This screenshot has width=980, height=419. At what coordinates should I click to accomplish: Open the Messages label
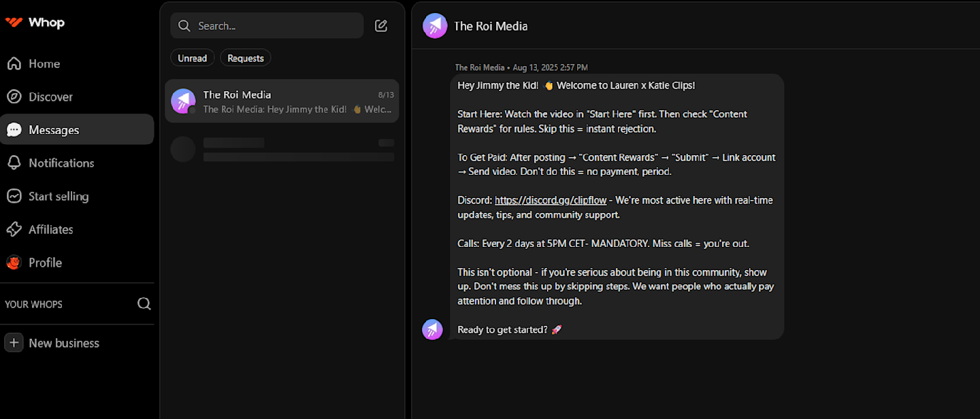tap(54, 130)
